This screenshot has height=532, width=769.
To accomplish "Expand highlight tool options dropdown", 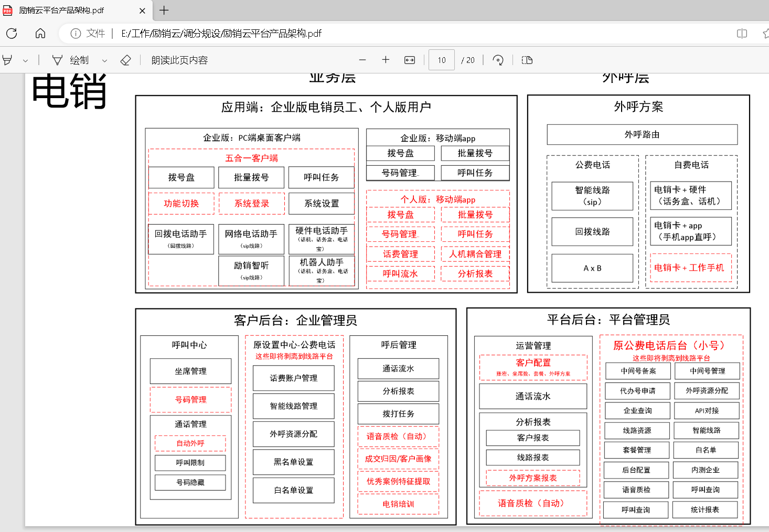I will [25, 61].
